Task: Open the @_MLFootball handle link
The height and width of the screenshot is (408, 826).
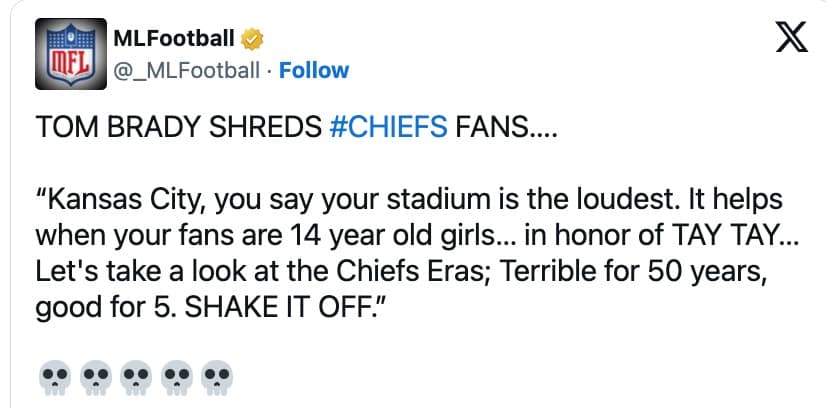Action: click(189, 70)
